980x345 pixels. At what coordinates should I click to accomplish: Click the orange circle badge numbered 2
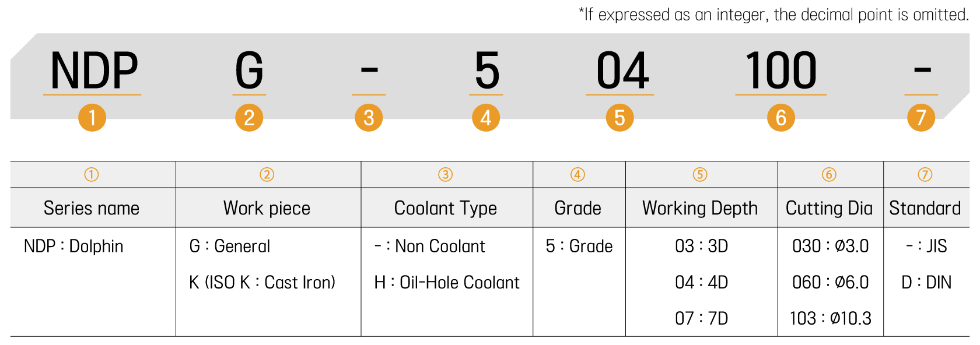pyautogui.click(x=249, y=118)
